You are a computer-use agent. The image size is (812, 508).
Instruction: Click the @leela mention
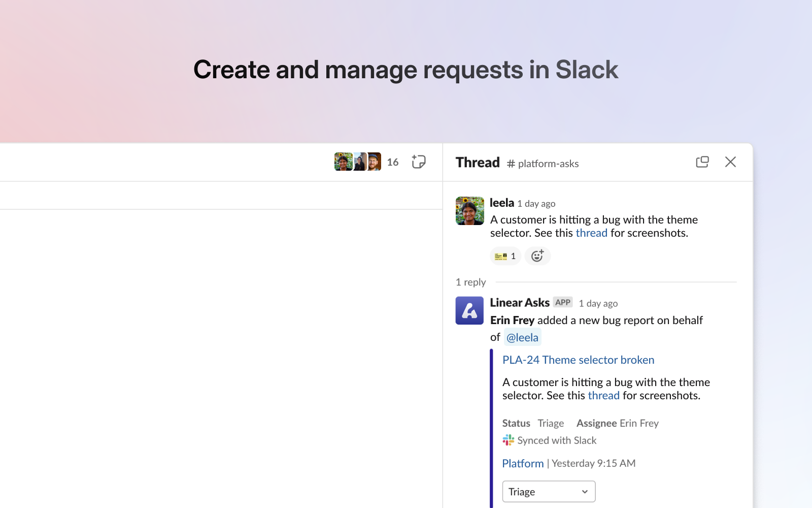pos(523,337)
